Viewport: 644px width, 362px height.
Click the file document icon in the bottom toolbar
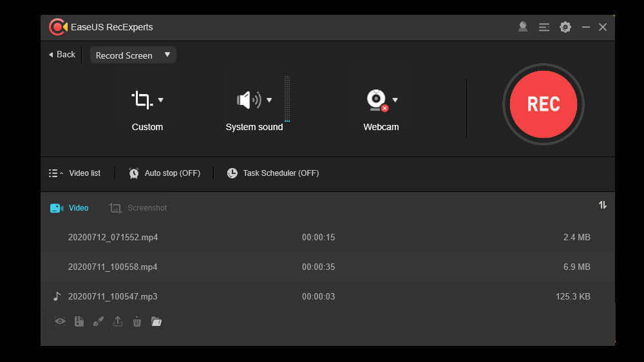[79, 321]
